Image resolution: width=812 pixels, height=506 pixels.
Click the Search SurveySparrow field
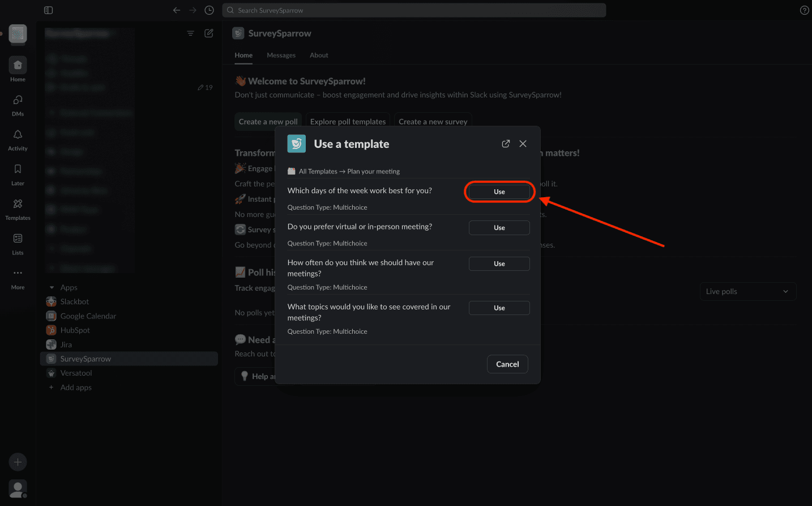414,10
